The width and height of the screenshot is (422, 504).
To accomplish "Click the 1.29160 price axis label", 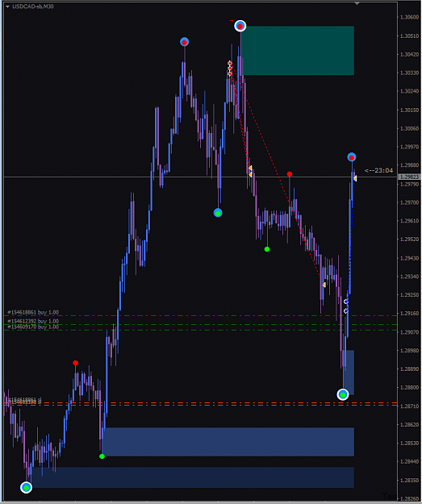I will [409, 314].
